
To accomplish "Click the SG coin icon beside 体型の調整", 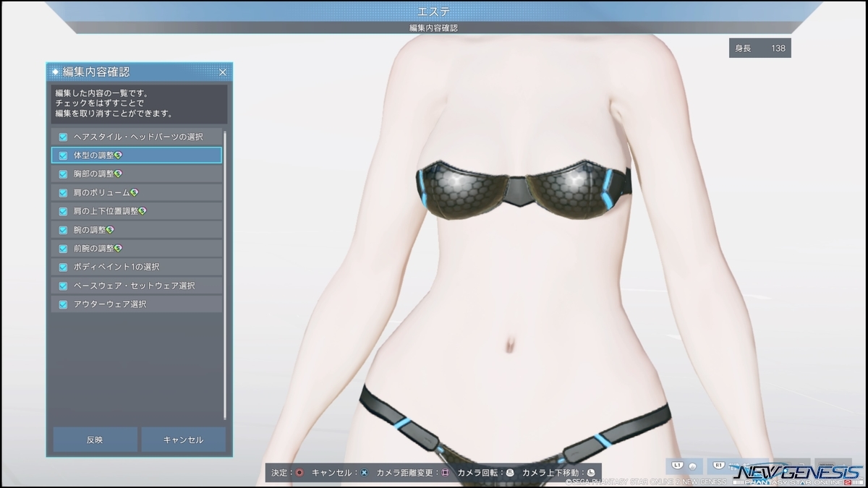I will [x=119, y=155].
